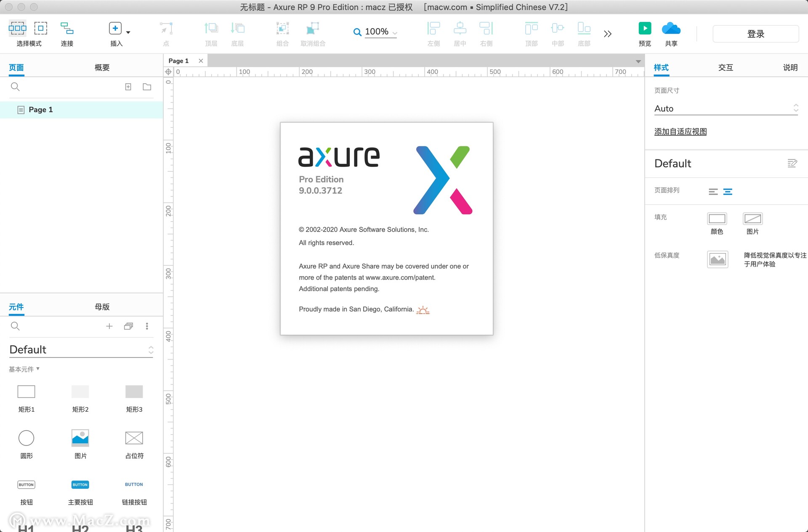Click the 登录 login button
This screenshot has width=808, height=532.
pyautogui.click(x=755, y=34)
